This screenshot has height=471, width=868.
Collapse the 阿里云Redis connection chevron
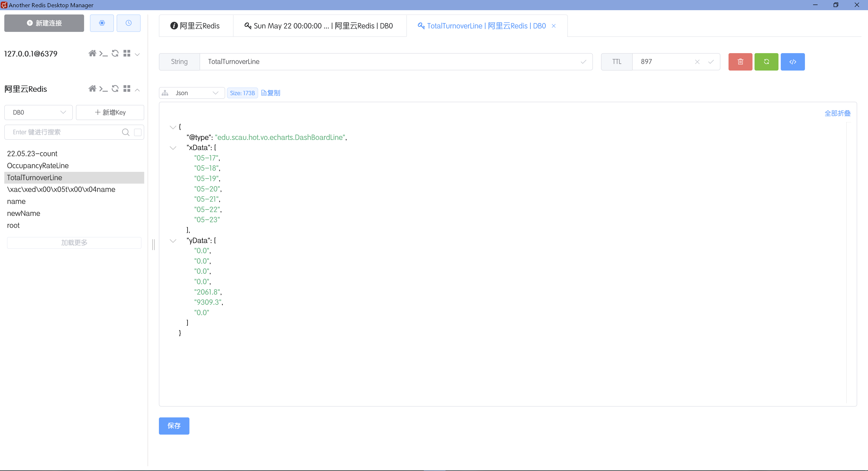point(137,90)
